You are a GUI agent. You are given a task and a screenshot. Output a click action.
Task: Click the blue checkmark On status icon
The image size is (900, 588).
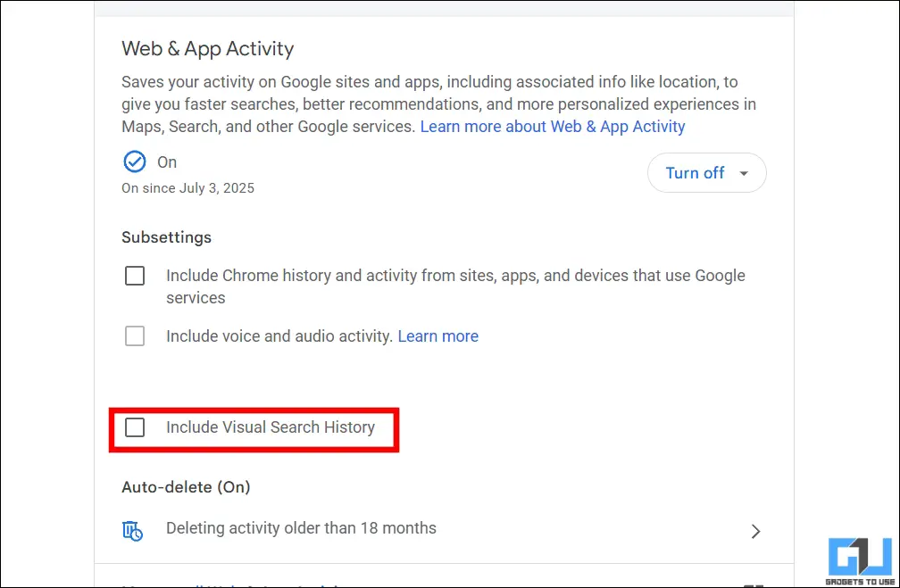coord(134,161)
